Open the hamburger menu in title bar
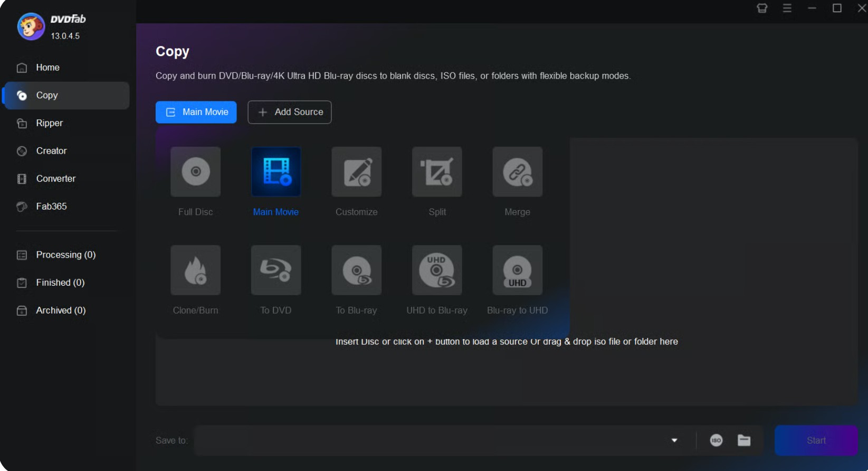 (787, 8)
